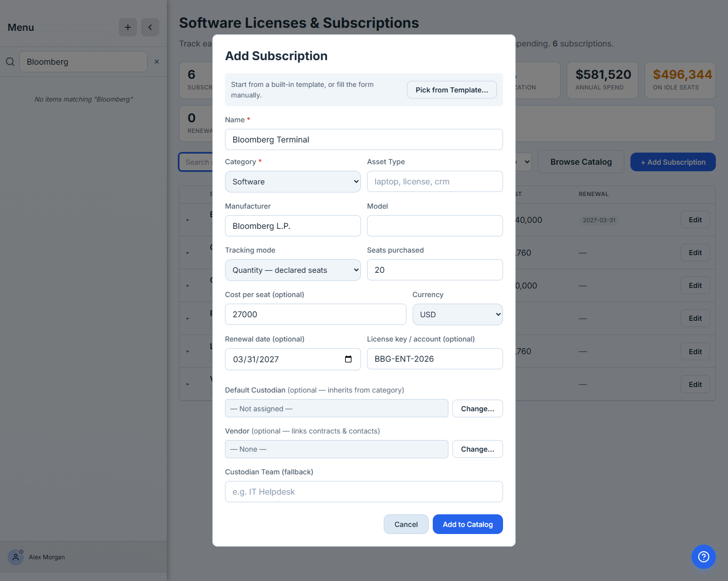Click Browse Catalog button
Image resolution: width=728 pixels, height=581 pixels.
(581, 162)
